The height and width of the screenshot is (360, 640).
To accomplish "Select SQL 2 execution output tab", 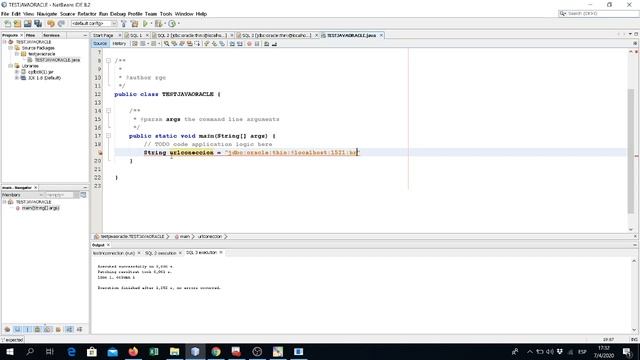I will [x=160, y=253].
